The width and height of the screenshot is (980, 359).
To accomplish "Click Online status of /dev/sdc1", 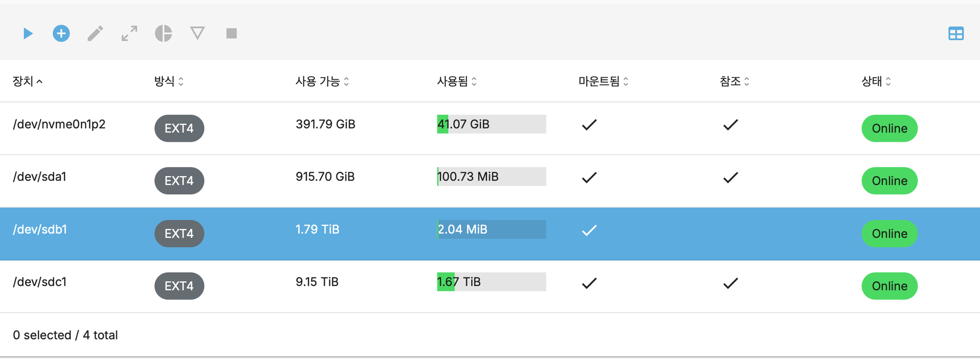I will pyautogui.click(x=889, y=286).
